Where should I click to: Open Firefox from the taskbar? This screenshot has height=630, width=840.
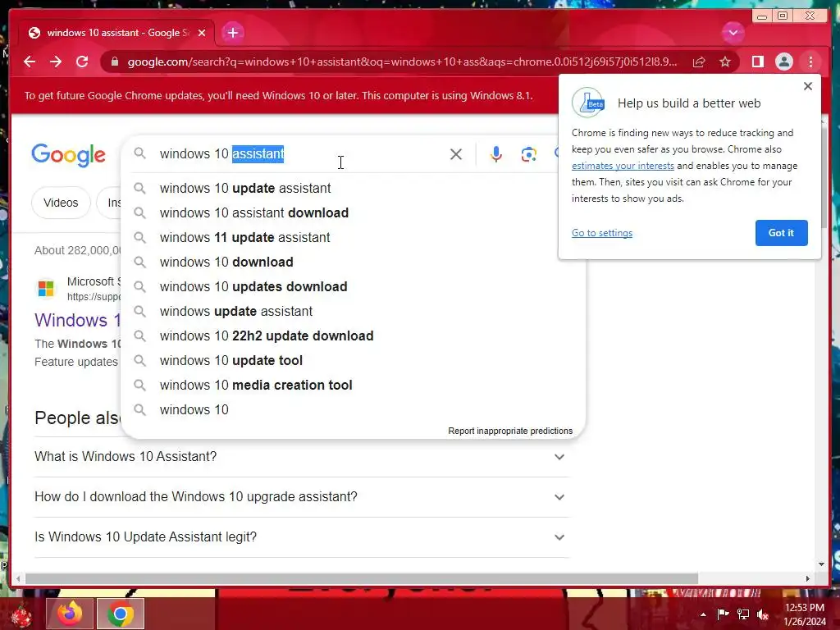tap(70, 614)
